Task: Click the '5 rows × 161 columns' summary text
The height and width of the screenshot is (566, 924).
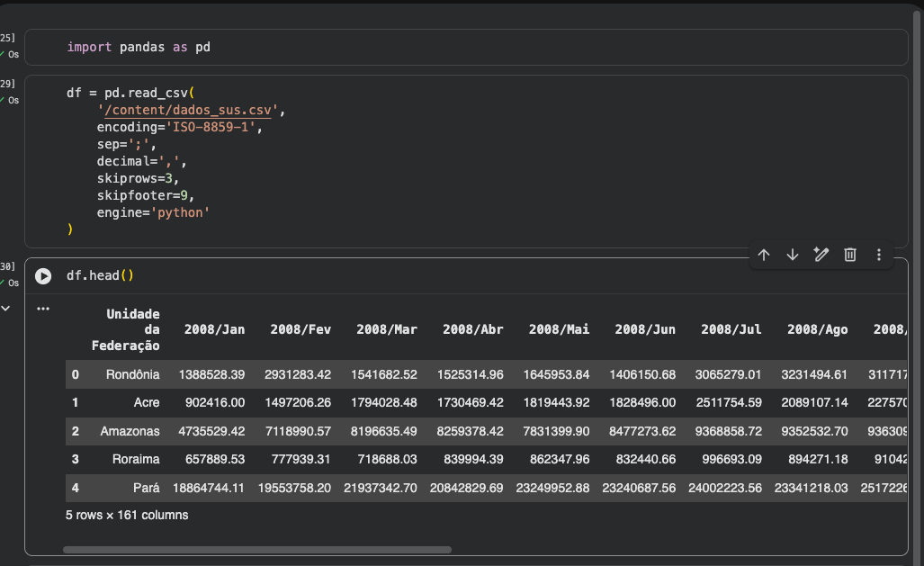Action: pyautogui.click(x=127, y=516)
